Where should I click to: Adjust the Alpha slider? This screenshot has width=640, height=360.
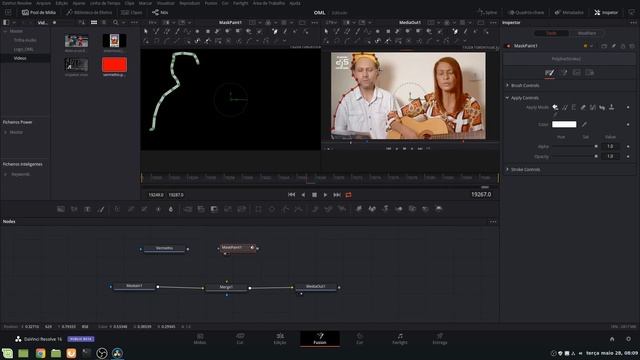tap(574, 146)
